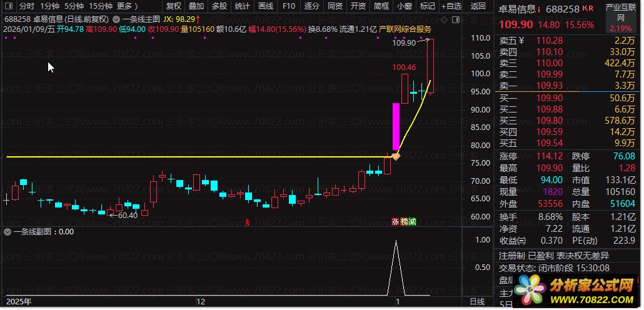Click the 减 marker below the chart
Image resolution: width=644 pixels, height=310 pixels.
click(413, 222)
